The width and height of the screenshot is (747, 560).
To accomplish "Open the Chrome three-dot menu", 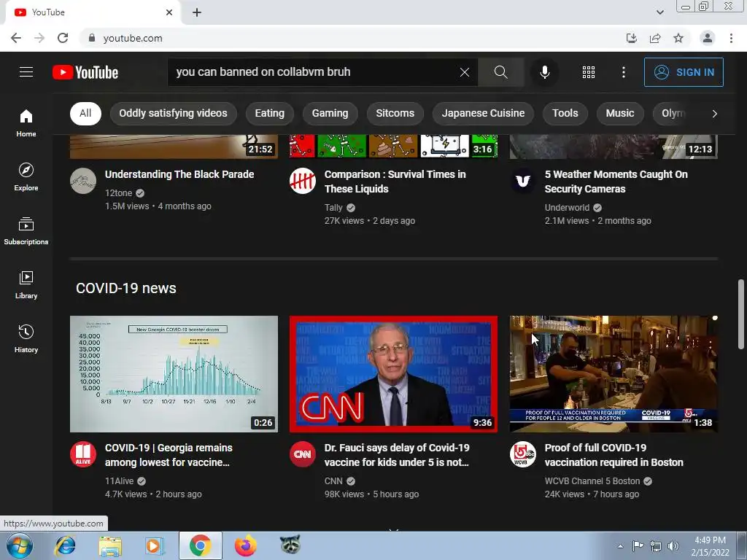I will pos(731,38).
